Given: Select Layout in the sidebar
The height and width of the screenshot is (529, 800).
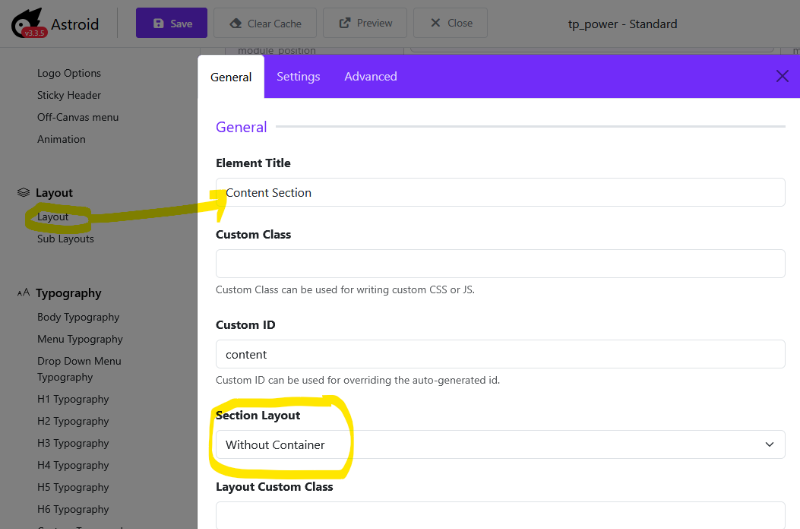Looking at the screenshot, I should pyautogui.click(x=53, y=217).
